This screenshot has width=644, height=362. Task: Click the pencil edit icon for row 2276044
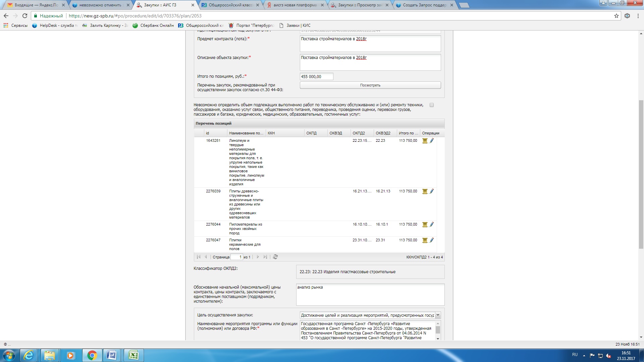(x=432, y=225)
